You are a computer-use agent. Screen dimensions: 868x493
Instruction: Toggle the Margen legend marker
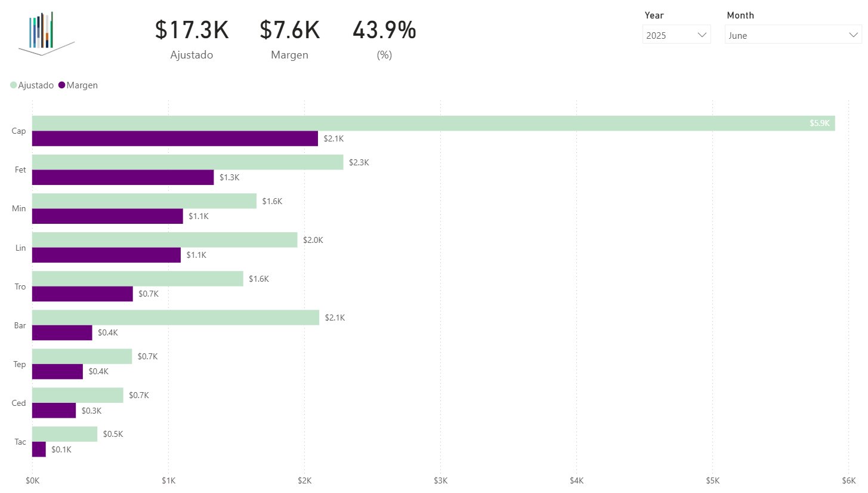[x=61, y=85]
